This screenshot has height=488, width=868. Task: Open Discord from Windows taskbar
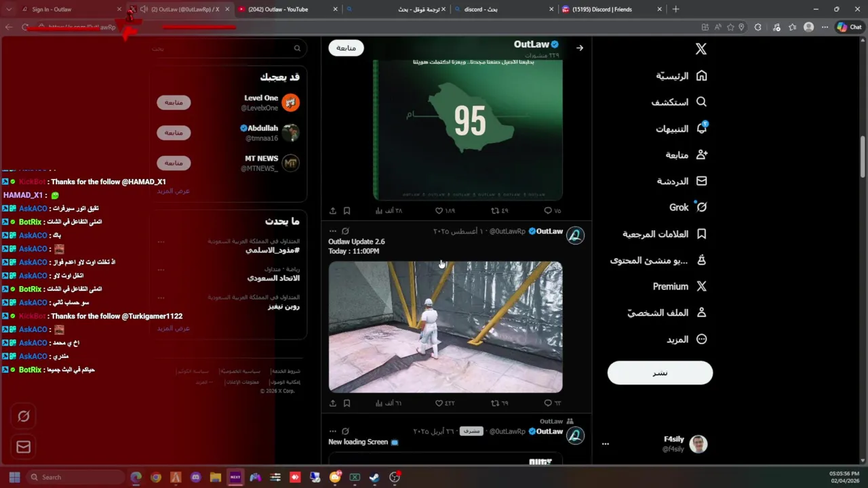196,477
